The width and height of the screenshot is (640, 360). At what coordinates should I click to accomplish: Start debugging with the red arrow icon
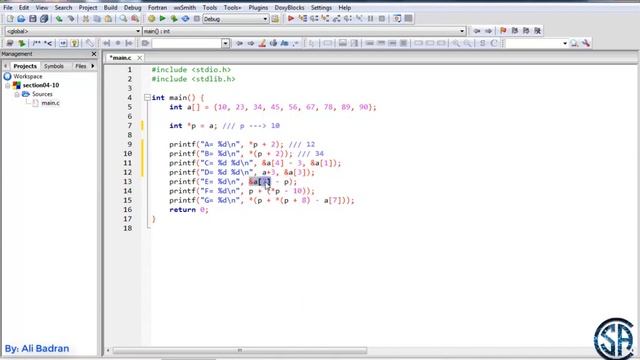291,19
